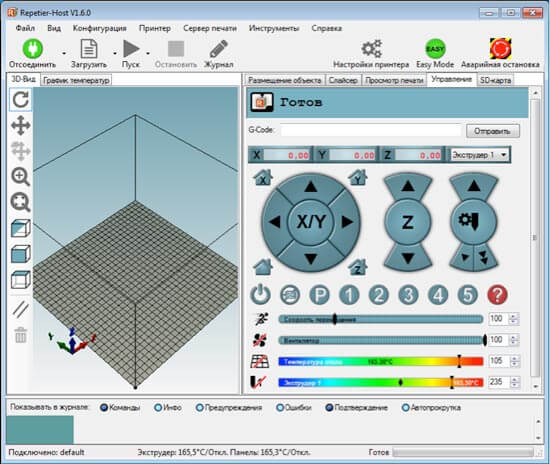Open the Конфигурация menu
This screenshot has width=550, height=464.
pos(100,28)
